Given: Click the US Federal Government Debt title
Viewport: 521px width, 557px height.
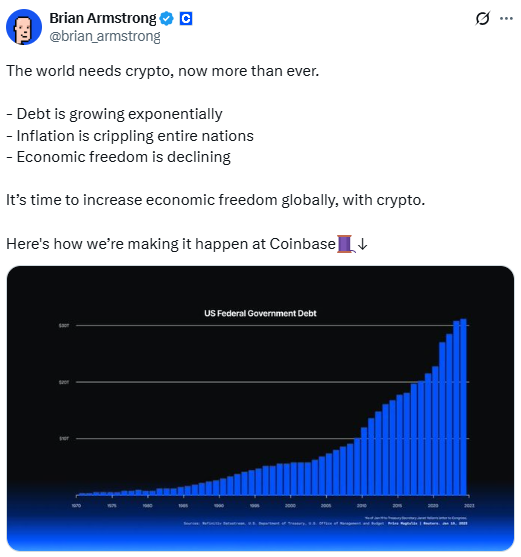Looking at the screenshot, I should 260,313.
